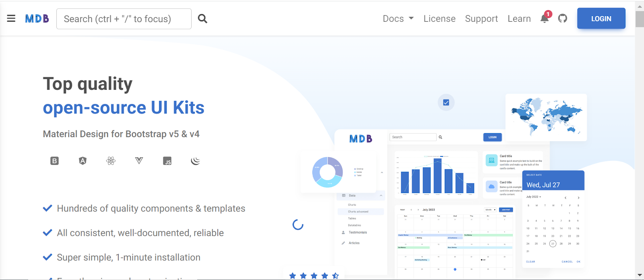The image size is (644, 280).
Task: Click 'Hundreds of quality components & templates' text
Action: (x=151, y=208)
